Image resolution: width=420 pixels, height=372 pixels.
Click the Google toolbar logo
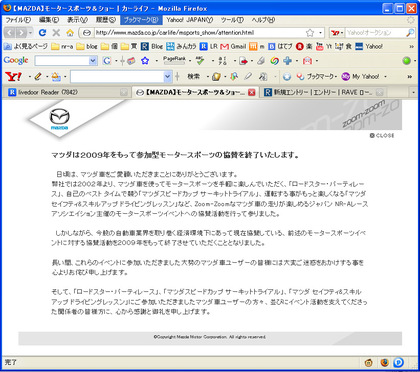[x=16, y=61]
